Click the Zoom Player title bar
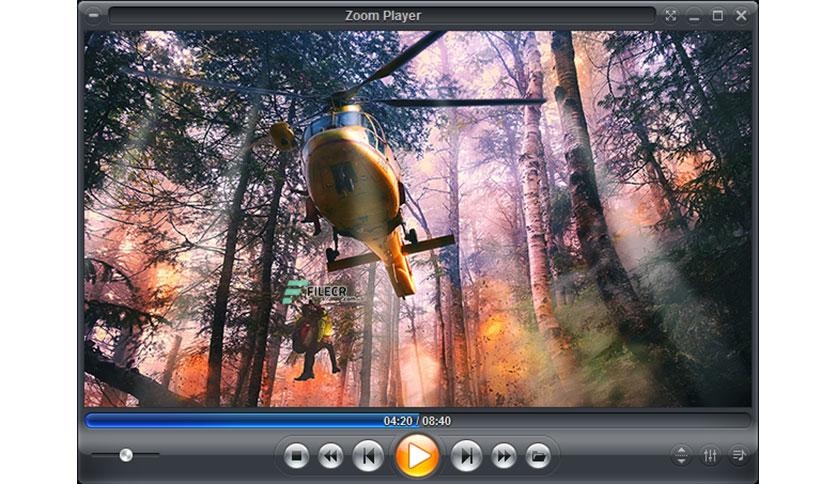836x484 pixels. (x=382, y=15)
